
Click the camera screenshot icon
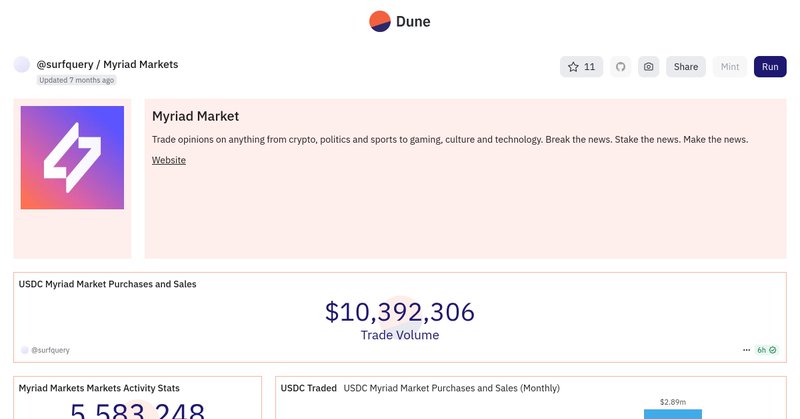(648, 67)
